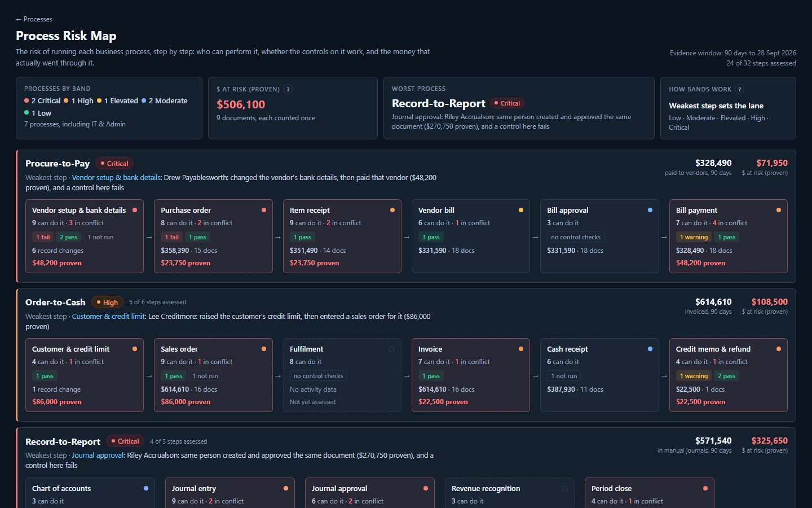
Task: Click the risk dot on Invoice card
Action: click(521, 349)
